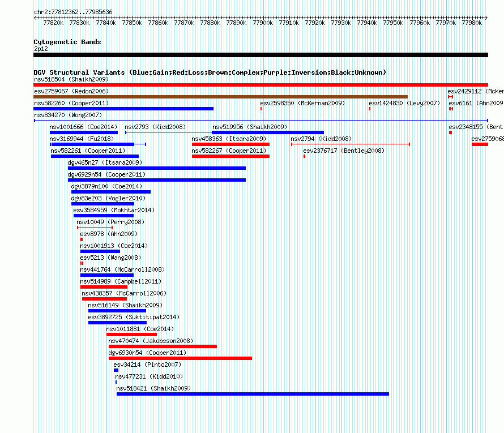The image size is (504, 433).
Task: Select esv3892725 (Suktitipat2014) variant label
Action: (134, 317)
